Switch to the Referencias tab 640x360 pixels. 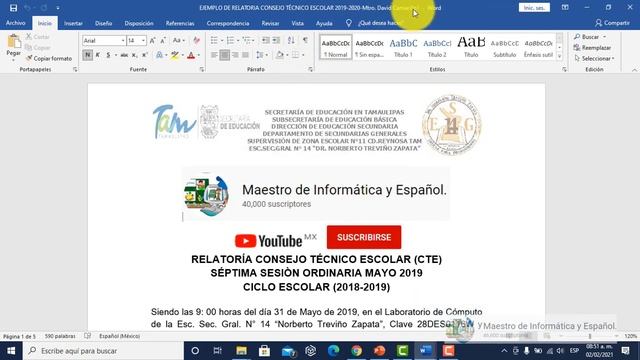point(180,23)
